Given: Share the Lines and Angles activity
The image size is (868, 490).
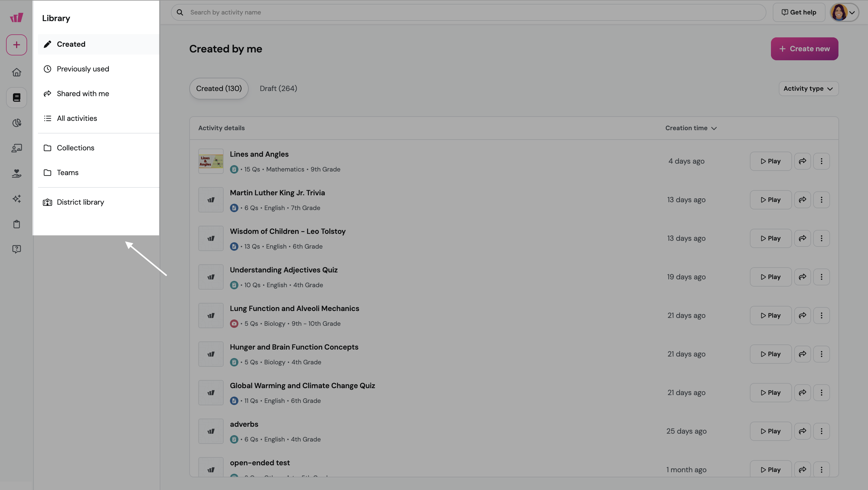Looking at the screenshot, I should pyautogui.click(x=802, y=161).
